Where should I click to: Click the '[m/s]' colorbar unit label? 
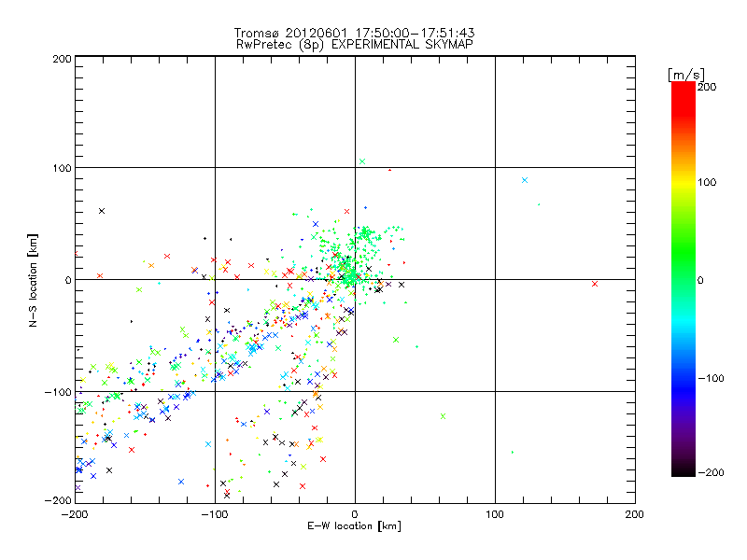[686, 75]
